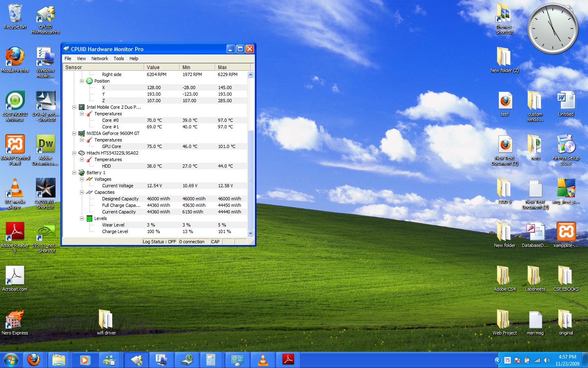This screenshot has height=368, width=588.
Task: Open Acrobat.com desktop icon
Action: (x=15, y=278)
